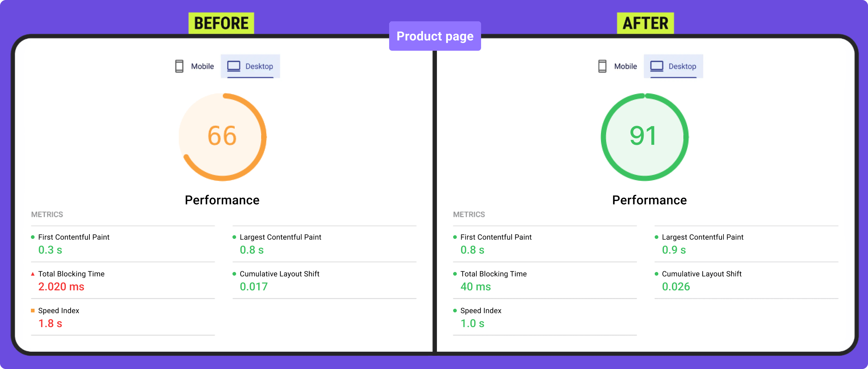Click the Product page label
Image resolution: width=868 pixels, height=369 pixels.
coord(435,36)
